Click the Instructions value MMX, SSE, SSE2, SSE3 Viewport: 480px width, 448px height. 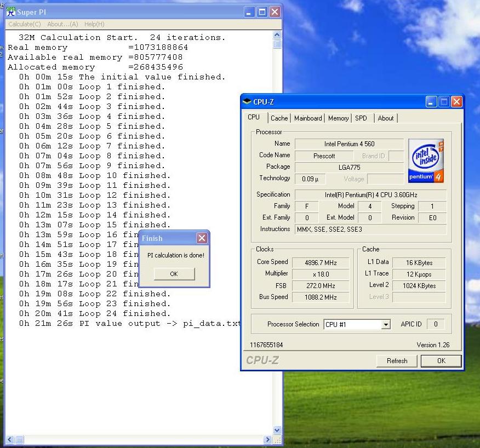(x=371, y=229)
